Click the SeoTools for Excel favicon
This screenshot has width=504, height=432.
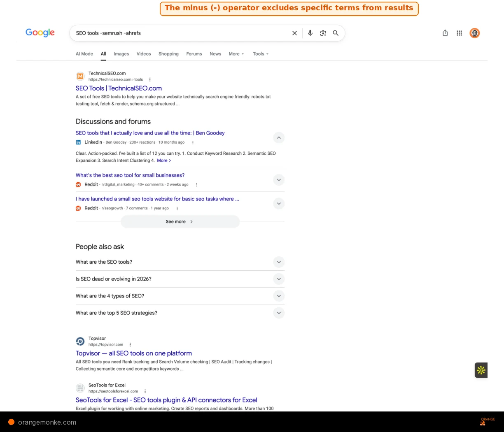coord(80,388)
